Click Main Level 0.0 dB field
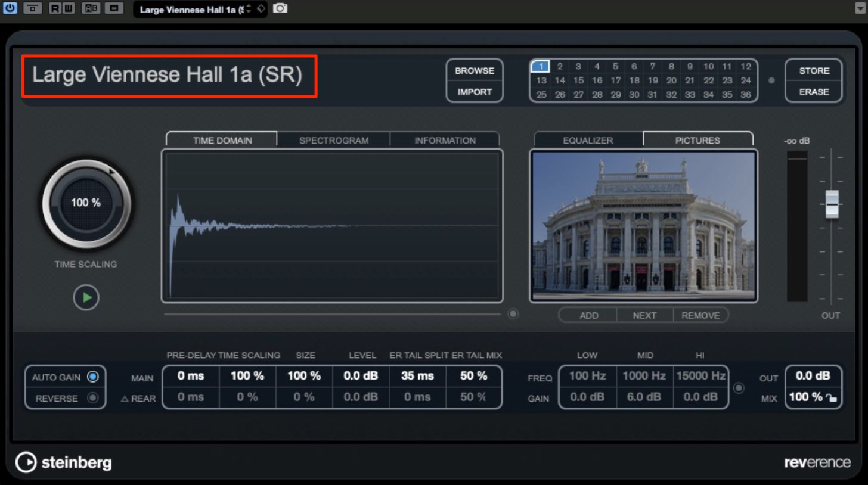Image resolution: width=868 pixels, height=485 pixels. pos(361,376)
